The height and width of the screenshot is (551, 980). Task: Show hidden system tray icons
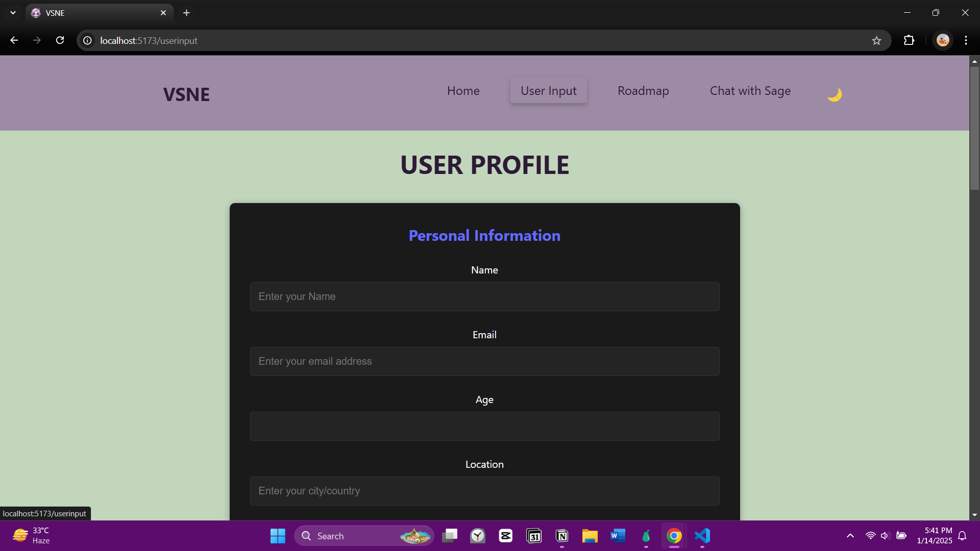pos(850,536)
